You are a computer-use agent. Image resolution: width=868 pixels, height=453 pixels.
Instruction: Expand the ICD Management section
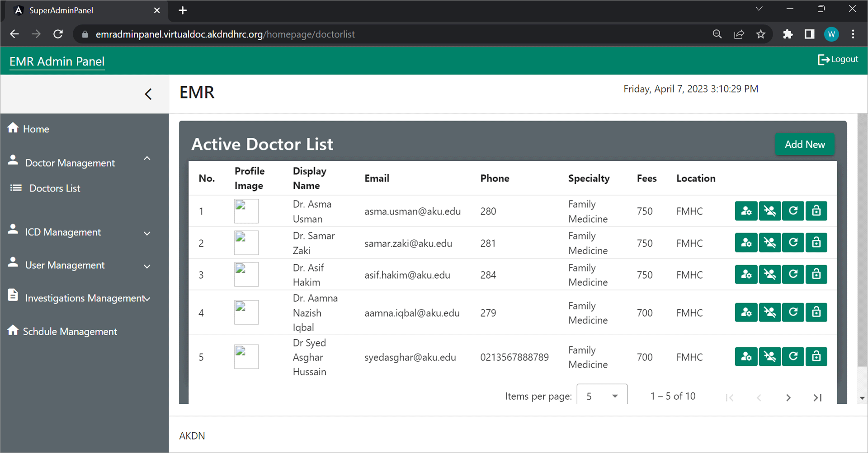[147, 234]
